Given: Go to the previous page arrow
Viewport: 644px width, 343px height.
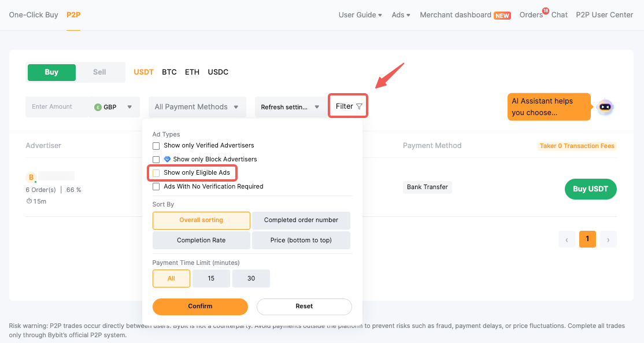Looking at the screenshot, I should (567, 239).
